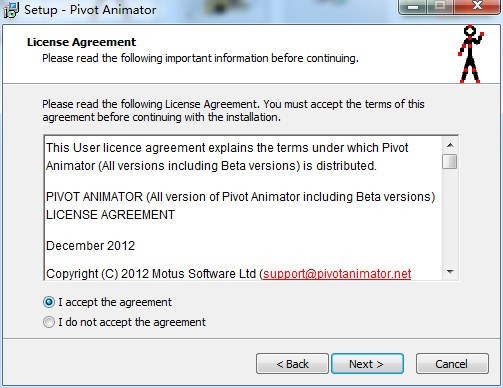Open the support@pivotanimator.net email link
The width and height of the screenshot is (503, 388).
pyautogui.click(x=337, y=274)
